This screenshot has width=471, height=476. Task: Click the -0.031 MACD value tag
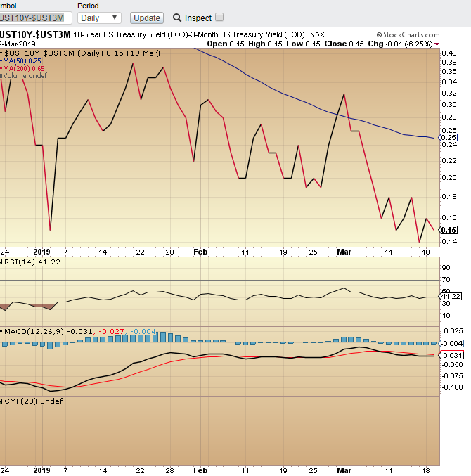[451, 355]
